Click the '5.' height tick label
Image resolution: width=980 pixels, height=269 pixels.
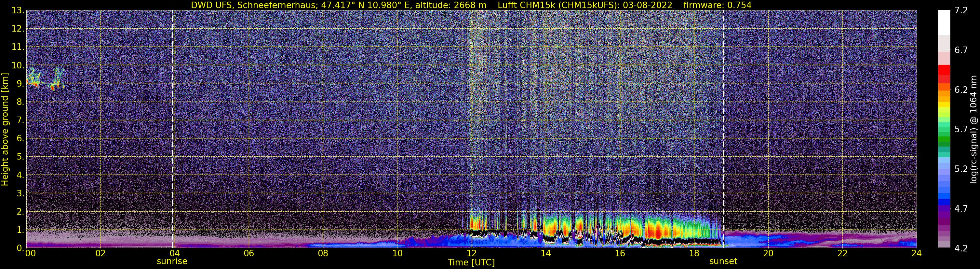pyautogui.click(x=20, y=157)
